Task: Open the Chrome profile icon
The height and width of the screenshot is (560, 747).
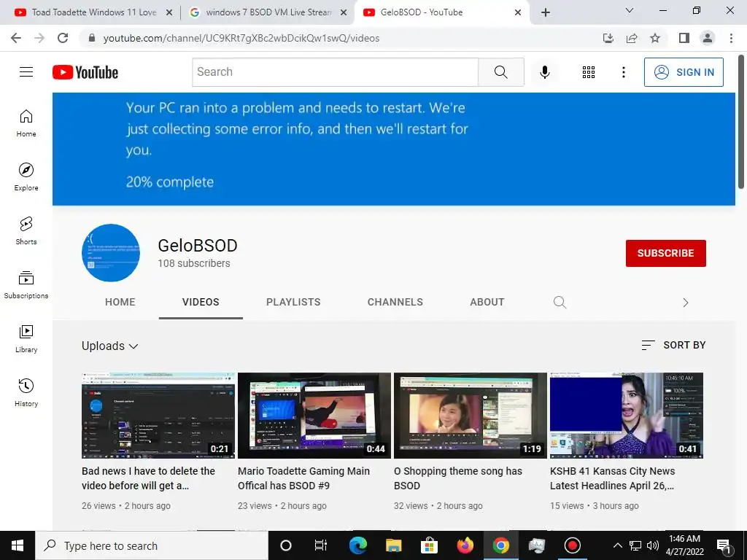Action: tap(708, 38)
